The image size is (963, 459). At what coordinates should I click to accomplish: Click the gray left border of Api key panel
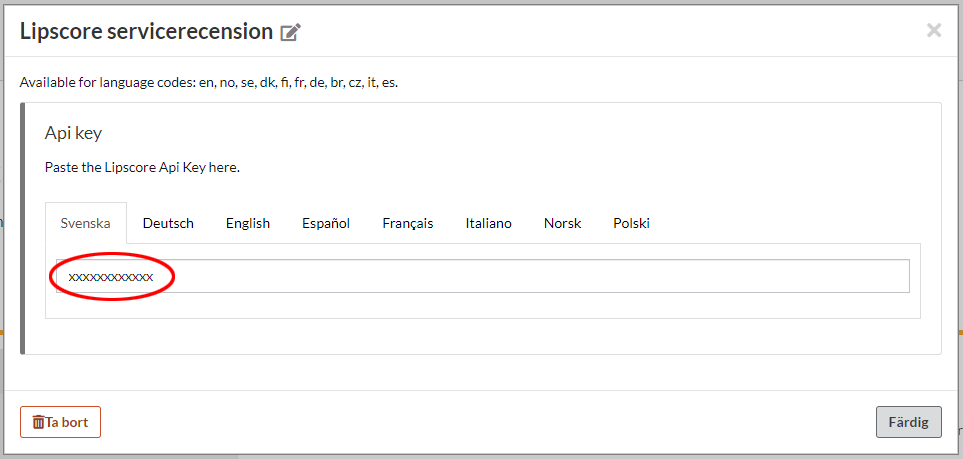[23, 228]
